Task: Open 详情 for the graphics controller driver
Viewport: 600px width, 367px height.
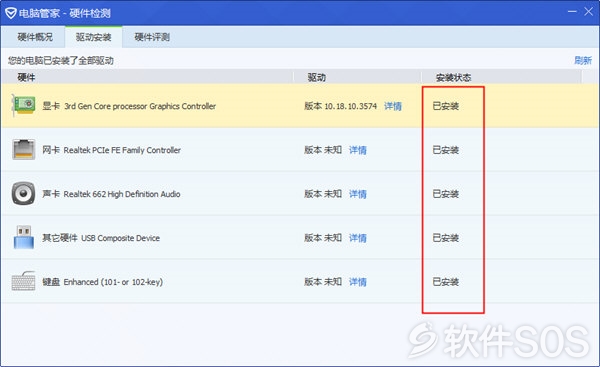Action: [x=393, y=106]
